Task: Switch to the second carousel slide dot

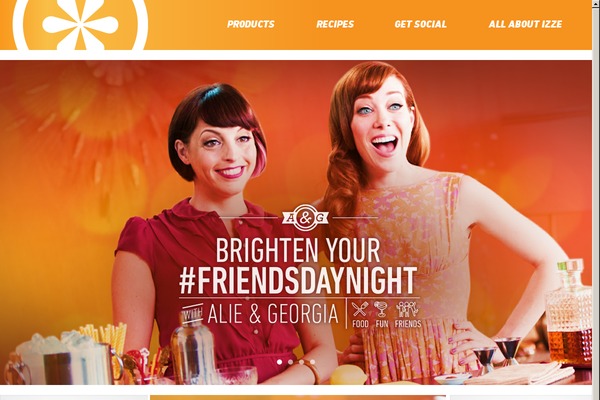Action: click(290, 362)
